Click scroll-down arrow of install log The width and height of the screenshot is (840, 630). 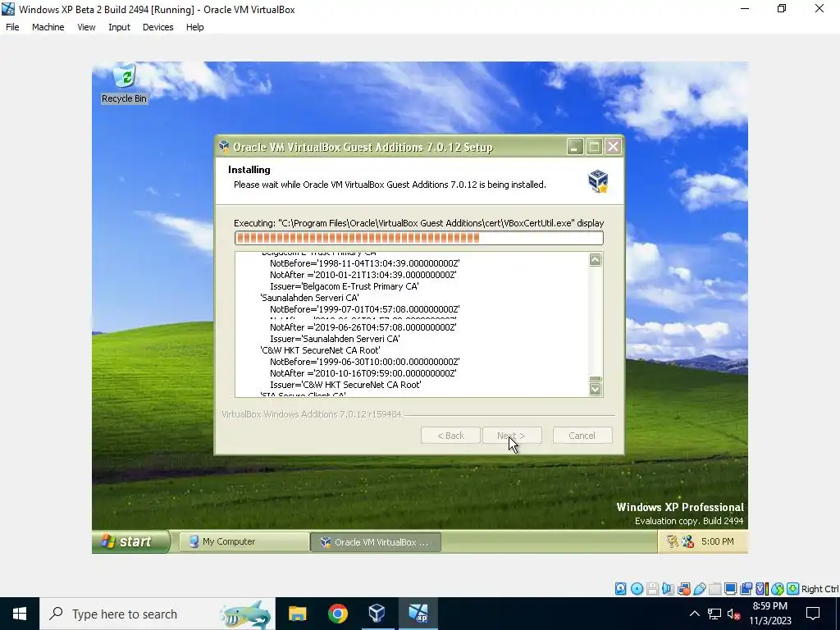596,389
